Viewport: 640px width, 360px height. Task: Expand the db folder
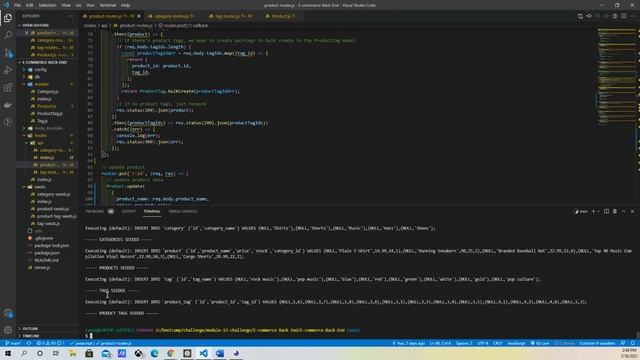[x=38, y=77]
